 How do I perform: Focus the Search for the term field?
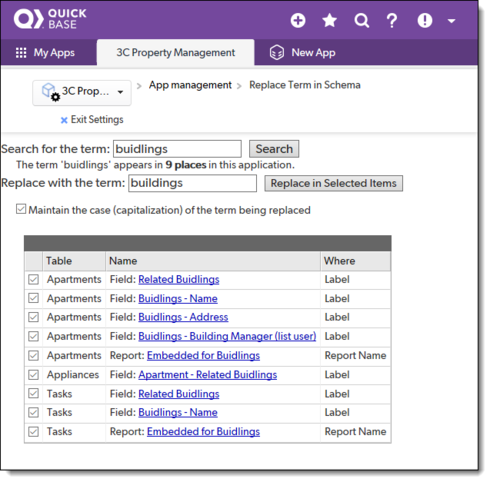pyautogui.click(x=177, y=149)
